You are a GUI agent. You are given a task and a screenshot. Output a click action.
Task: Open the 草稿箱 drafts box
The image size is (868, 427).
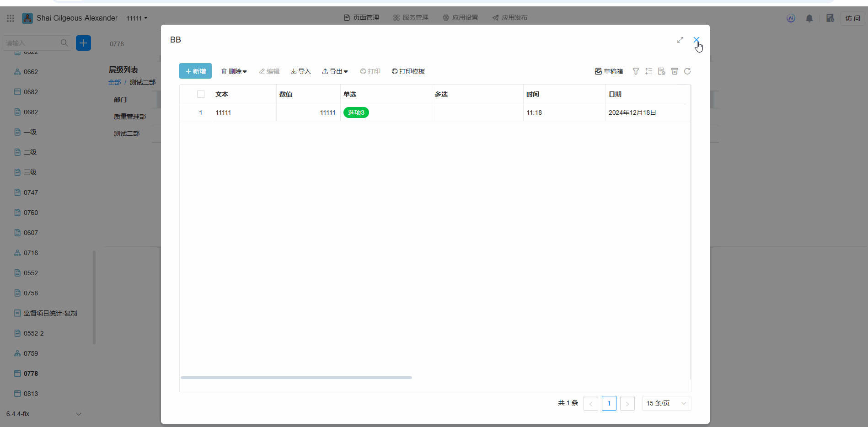point(609,71)
